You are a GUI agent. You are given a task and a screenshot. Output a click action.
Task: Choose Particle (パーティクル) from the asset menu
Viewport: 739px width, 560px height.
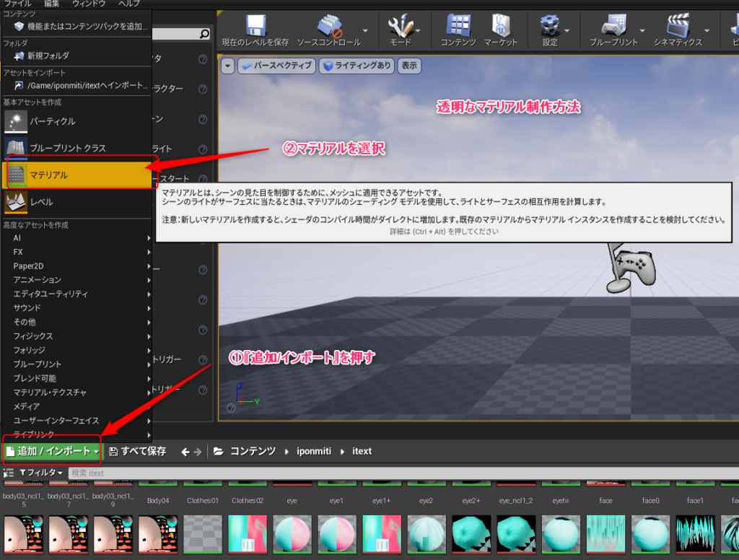(52, 121)
